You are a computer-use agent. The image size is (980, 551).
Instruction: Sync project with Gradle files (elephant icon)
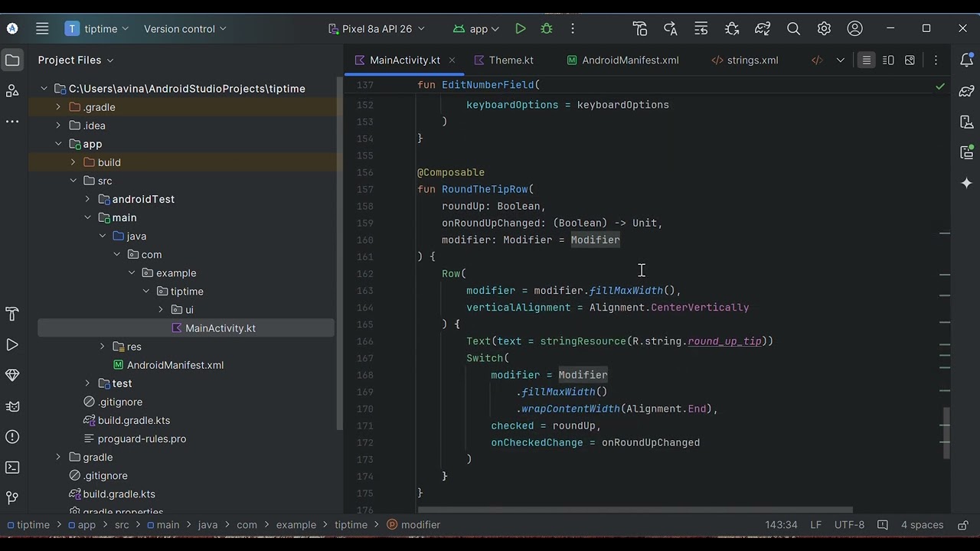point(763,29)
